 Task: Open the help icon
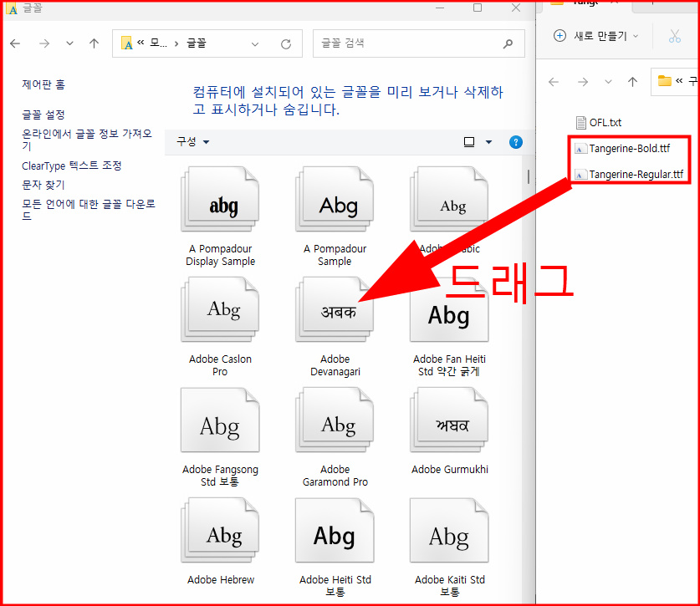click(516, 142)
